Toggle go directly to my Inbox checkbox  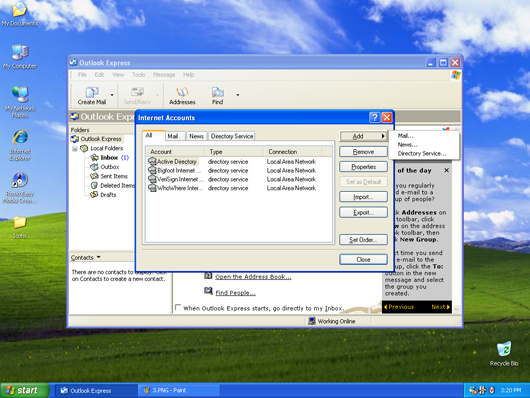tap(178, 307)
